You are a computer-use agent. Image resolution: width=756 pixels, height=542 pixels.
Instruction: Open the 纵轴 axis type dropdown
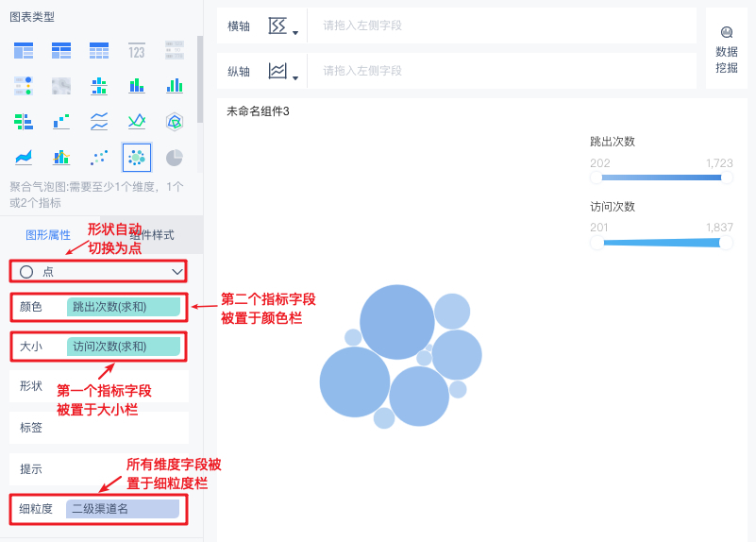click(283, 72)
